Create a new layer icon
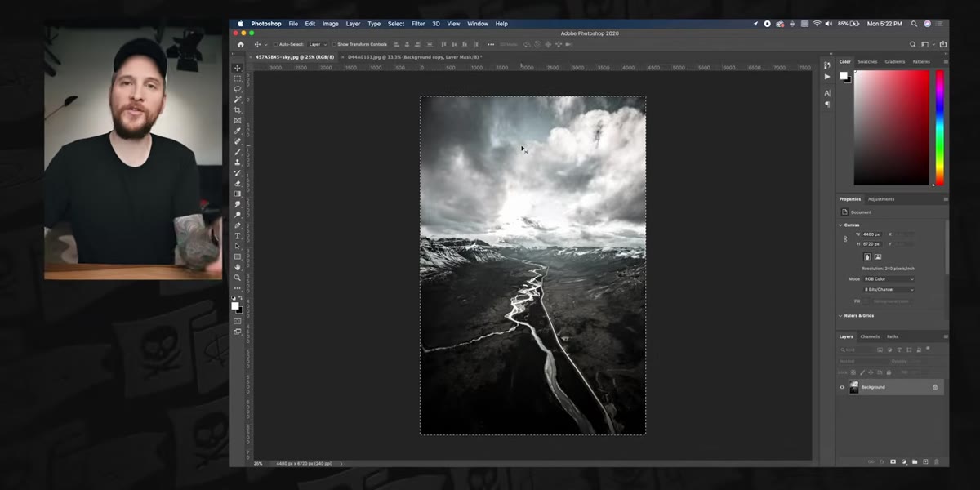Image resolution: width=980 pixels, height=490 pixels. click(924, 461)
